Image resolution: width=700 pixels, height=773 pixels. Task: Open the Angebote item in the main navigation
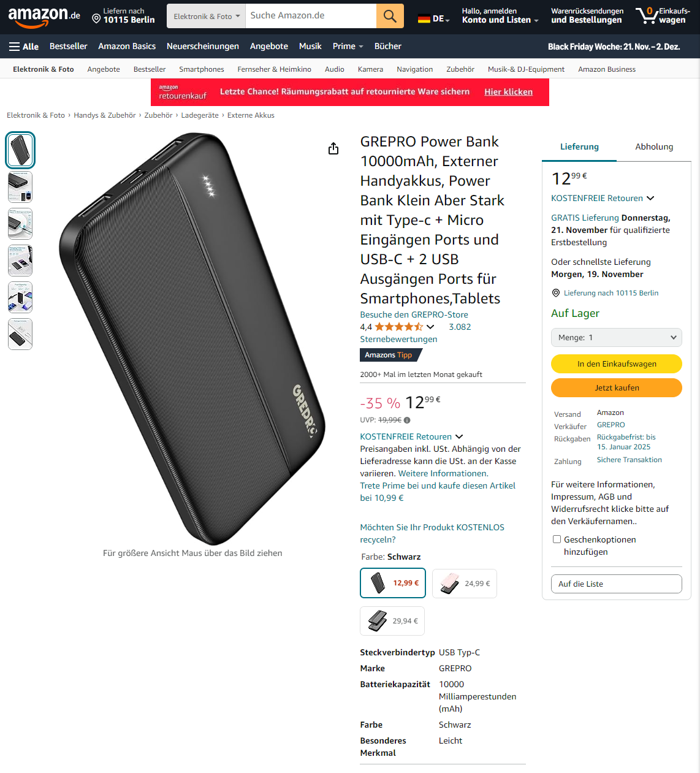269,47
